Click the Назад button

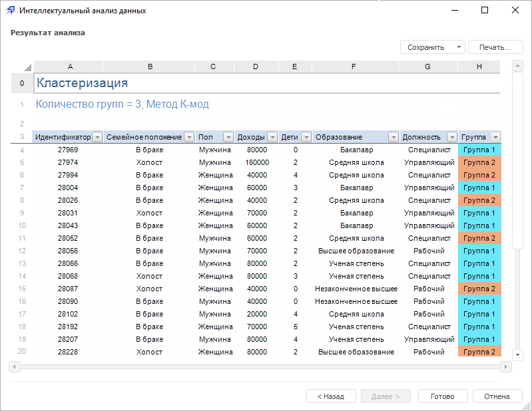pyautogui.click(x=331, y=396)
